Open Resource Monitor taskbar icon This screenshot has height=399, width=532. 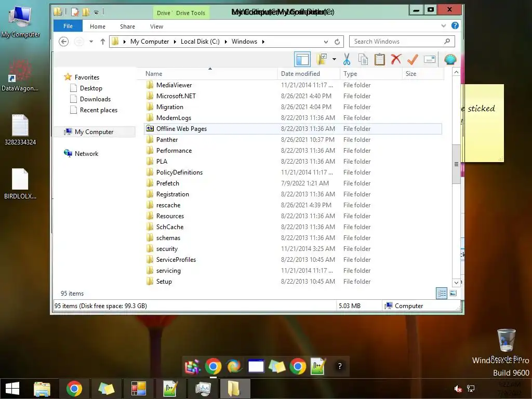[x=203, y=389]
